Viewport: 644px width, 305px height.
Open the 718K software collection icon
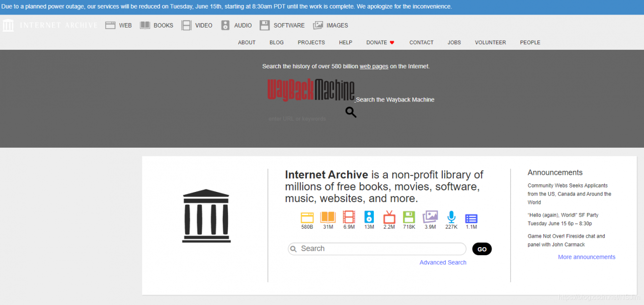pos(409,217)
